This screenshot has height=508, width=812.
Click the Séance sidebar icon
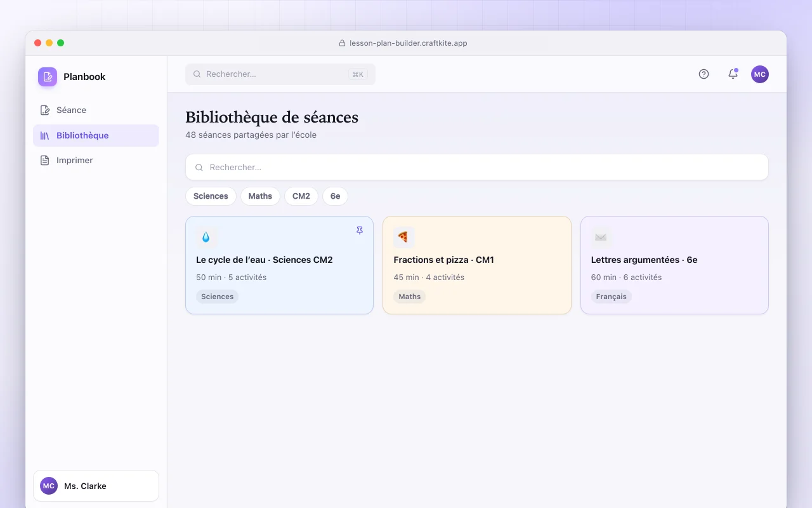click(x=45, y=110)
